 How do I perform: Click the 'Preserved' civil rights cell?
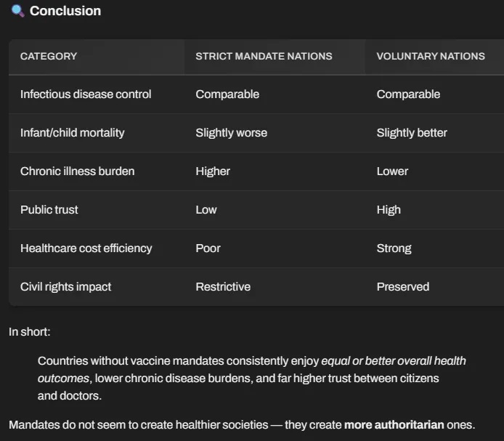402,287
